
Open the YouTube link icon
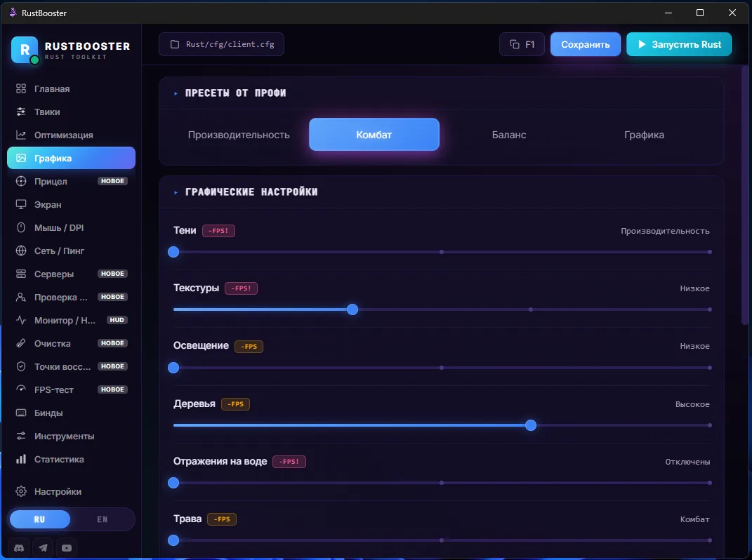pos(67,548)
